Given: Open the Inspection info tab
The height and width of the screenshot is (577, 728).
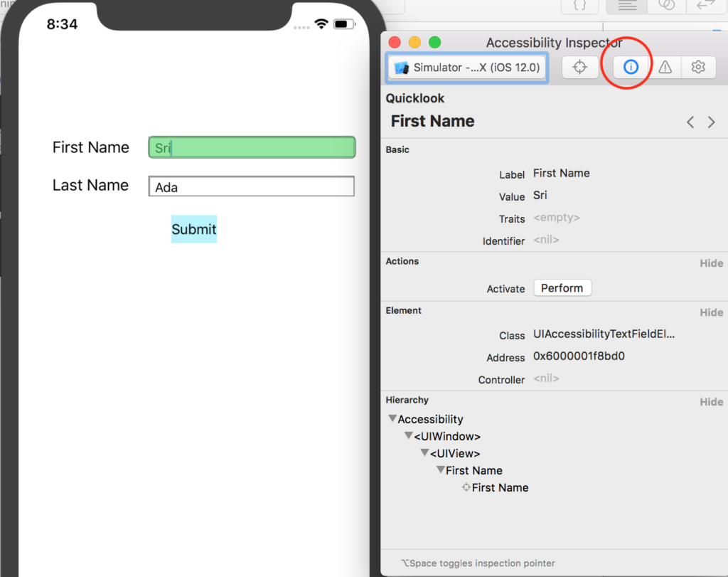Looking at the screenshot, I should click(x=631, y=67).
